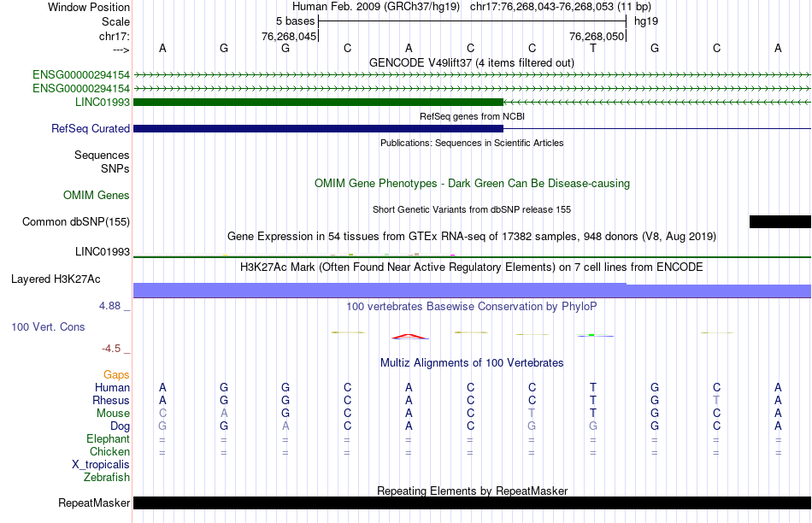Click the hg19 label beside scale bar
This screenshot has height=523, width=812.
coord(646,21)
